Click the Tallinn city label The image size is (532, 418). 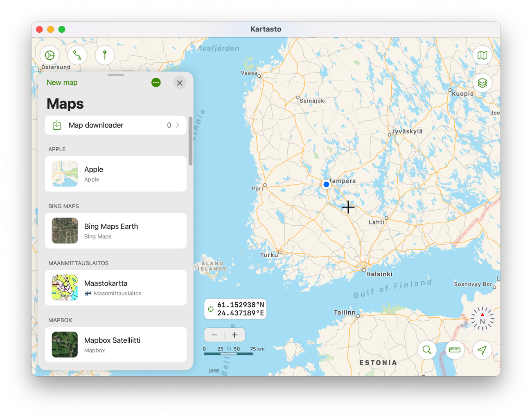click(x=345, y=312)
